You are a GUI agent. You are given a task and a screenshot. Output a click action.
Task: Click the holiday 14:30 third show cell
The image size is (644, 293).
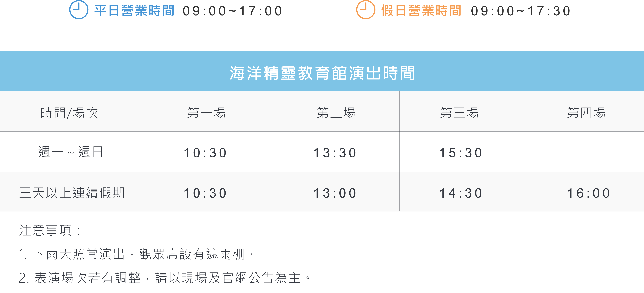click(x=462, y=192)
